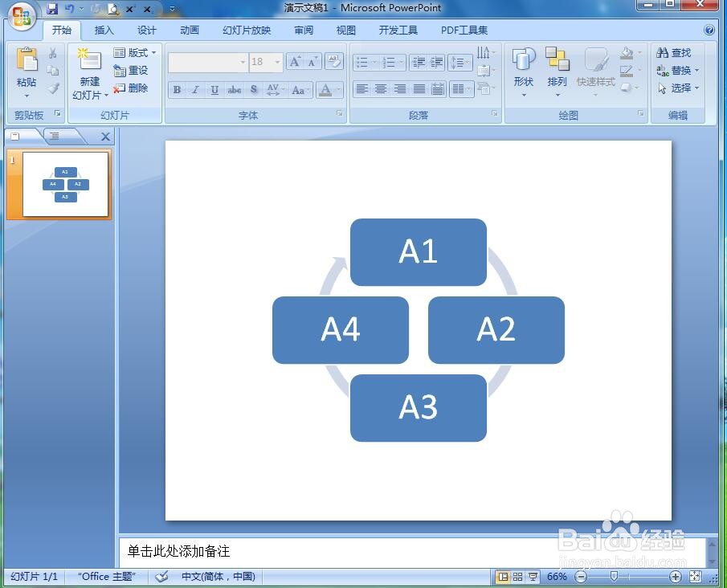This screenshot has width=727, height=588.
Task: Add a slide via 新建幻灯片 icon
Action: [89, 59]
